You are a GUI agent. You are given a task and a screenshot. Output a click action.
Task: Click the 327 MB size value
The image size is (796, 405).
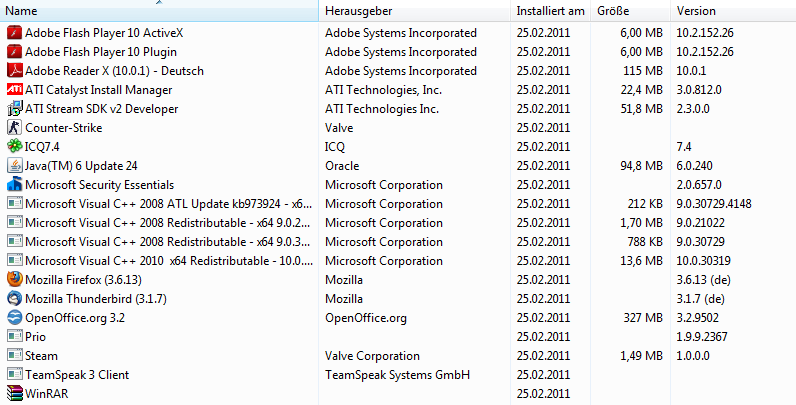643,318
